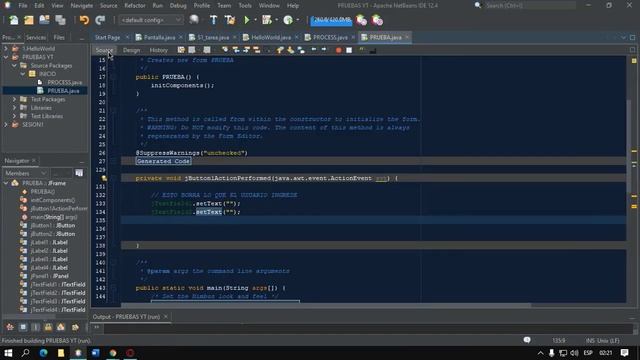Click the Shift Line Right icon

324,50
